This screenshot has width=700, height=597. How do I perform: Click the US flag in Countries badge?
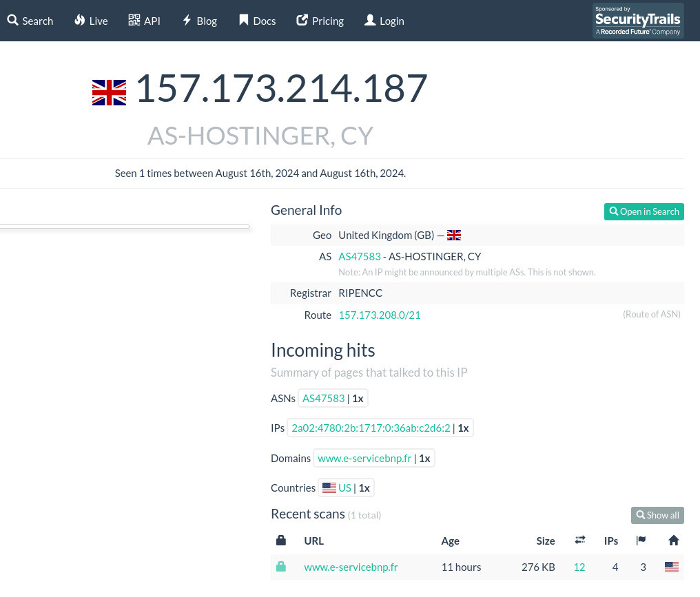click(329, 488)
